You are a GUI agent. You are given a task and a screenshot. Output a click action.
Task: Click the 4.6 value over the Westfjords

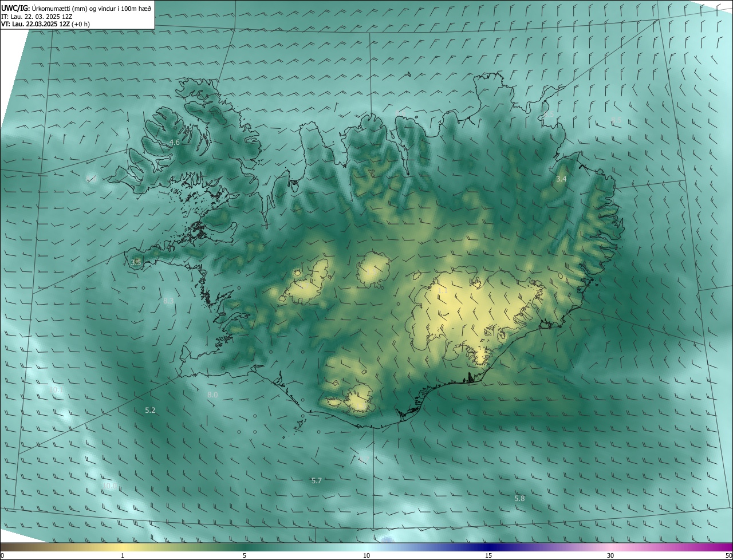coord(175,142)
